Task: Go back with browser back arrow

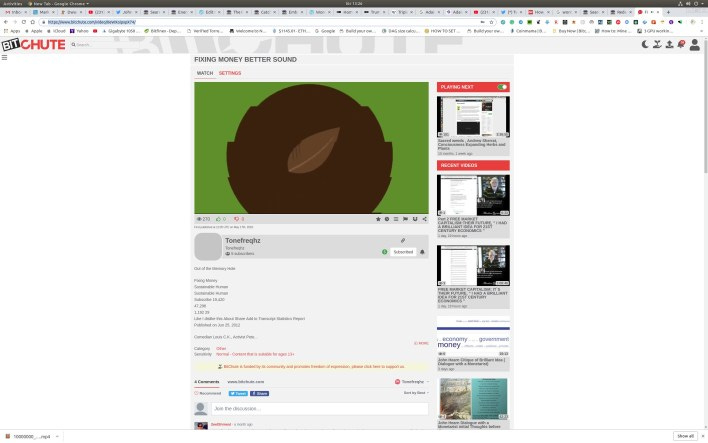Action: click(6, 22)
